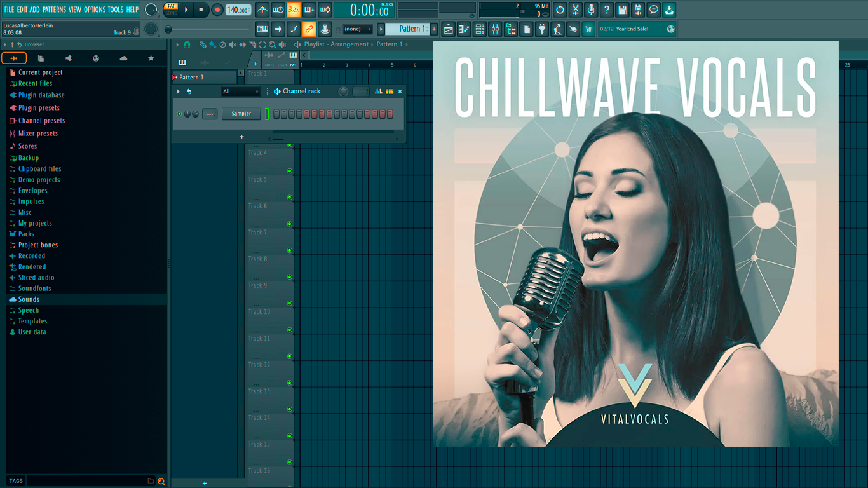Select the Slip tool in Playlist toolbar

coord(242,45)
